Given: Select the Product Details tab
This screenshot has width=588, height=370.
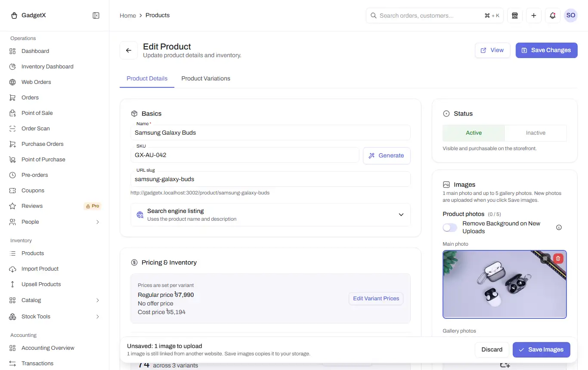Looking at the screenshot, I should [147, 79].
